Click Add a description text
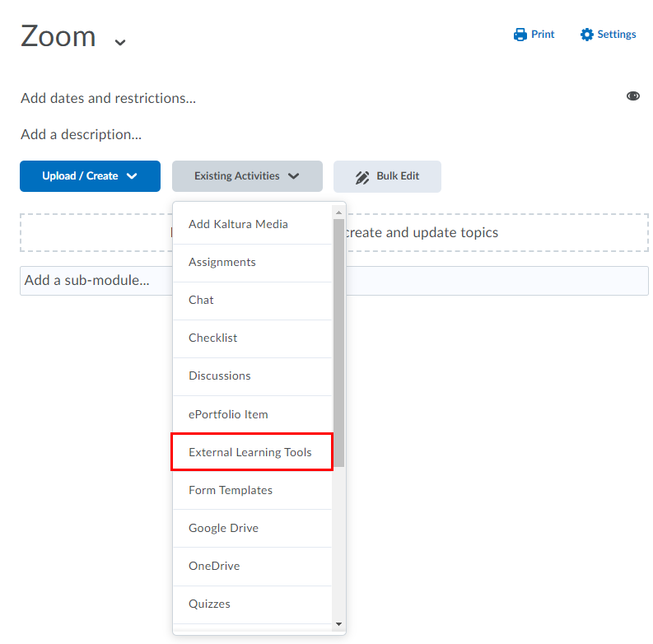Image resolution: width=653 pixels, height=644 pixels. (x=81, y=134)
